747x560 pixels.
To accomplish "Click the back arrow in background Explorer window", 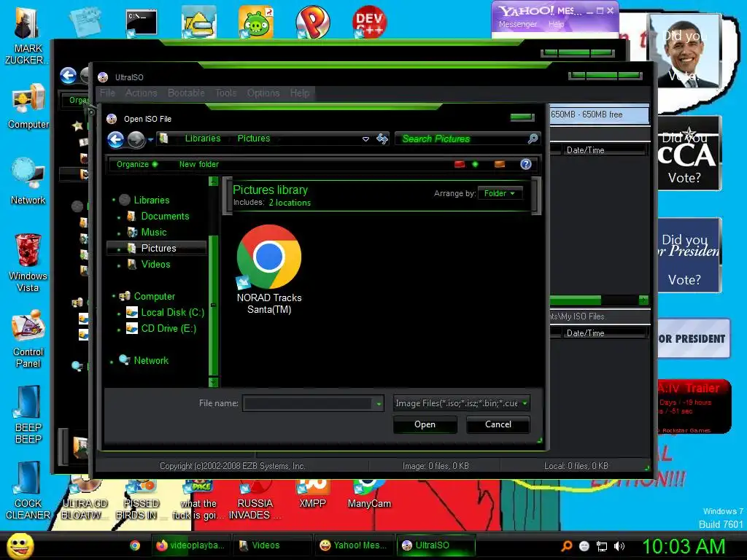I will pos(68,75).
